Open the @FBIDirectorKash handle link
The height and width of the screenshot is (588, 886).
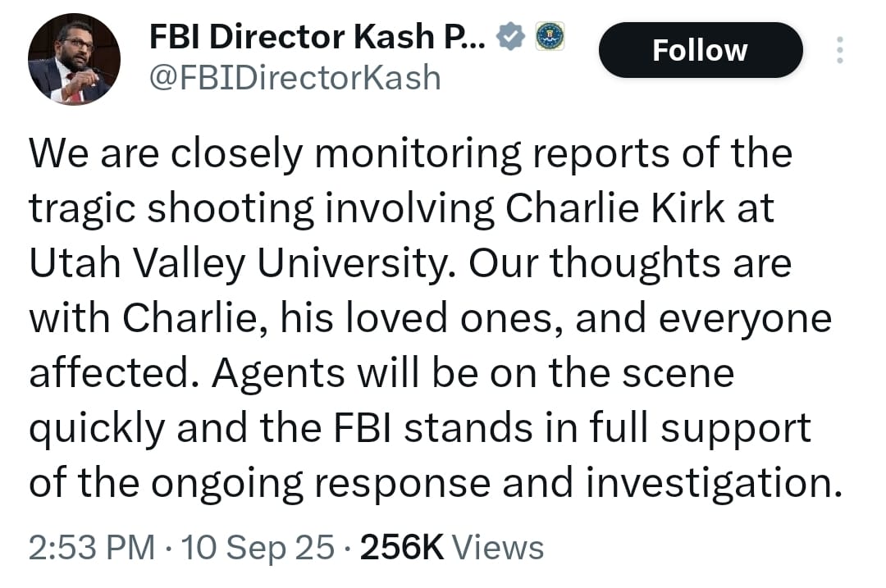[x=295, y=78]
